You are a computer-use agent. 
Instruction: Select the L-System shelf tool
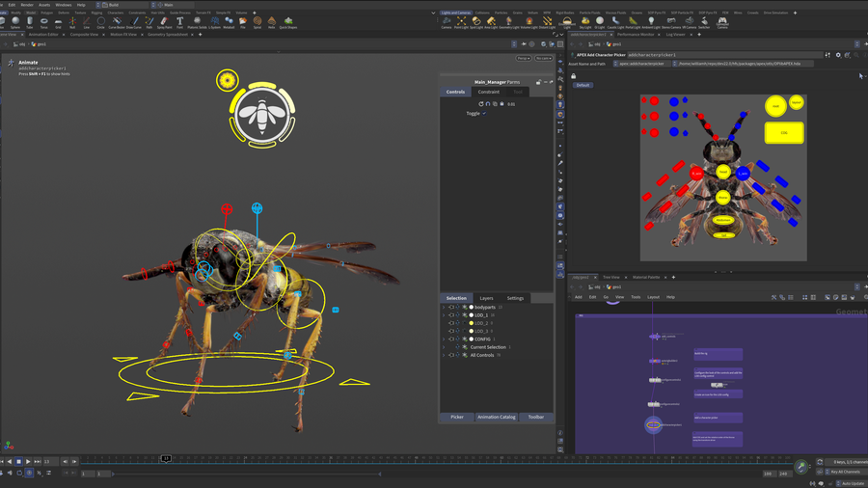pos(214,22)
